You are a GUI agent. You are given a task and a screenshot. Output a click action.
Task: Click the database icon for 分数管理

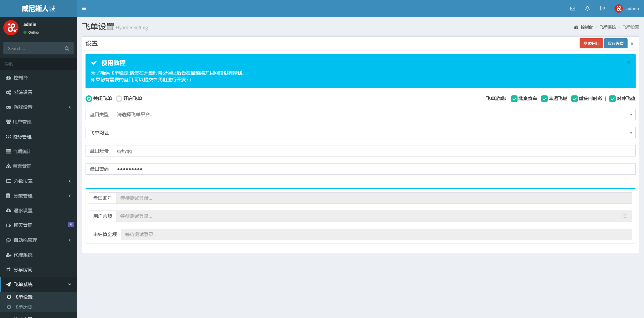point(8,196)
